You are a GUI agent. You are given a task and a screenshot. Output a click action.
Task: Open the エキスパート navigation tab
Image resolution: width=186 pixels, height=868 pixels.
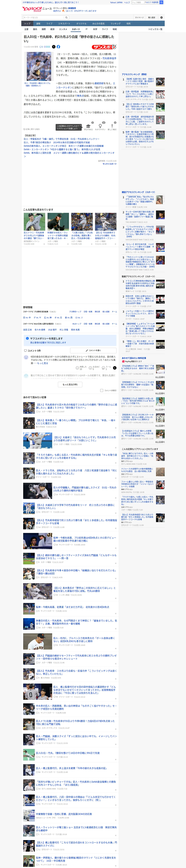tap(64, 24)
